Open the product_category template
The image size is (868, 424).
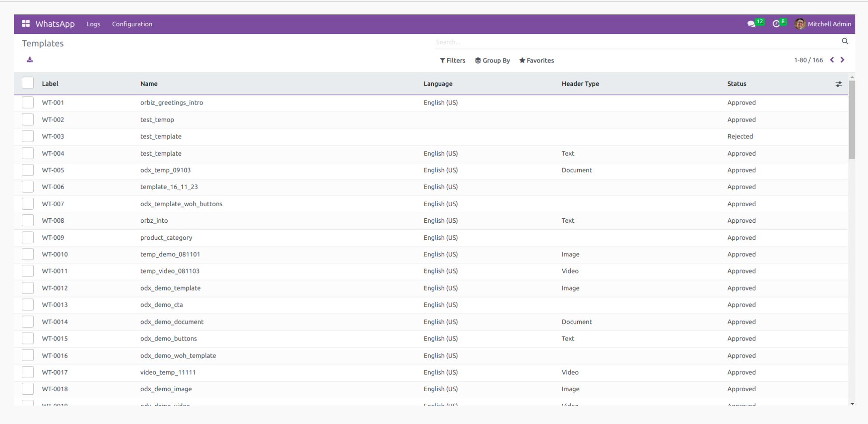point(166,238)
